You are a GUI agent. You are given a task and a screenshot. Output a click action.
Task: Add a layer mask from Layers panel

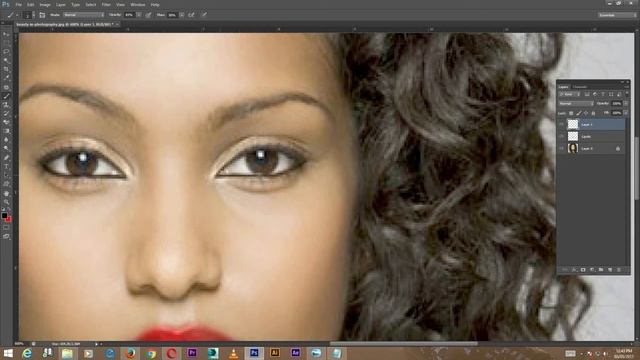(x=583, y=270)
